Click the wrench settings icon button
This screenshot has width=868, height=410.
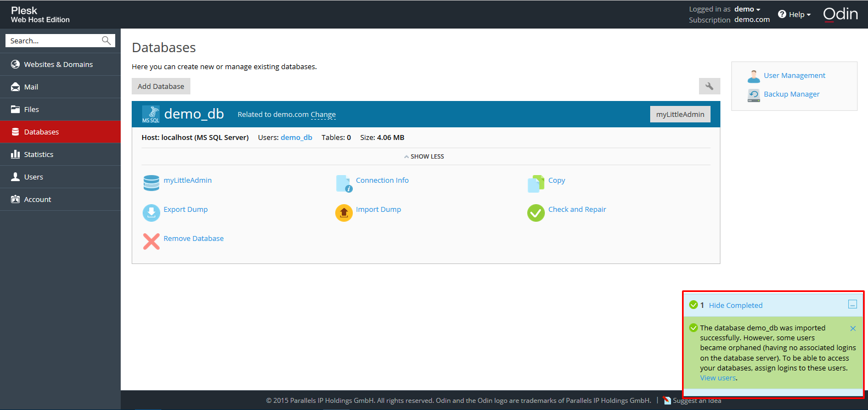click(x=709, y=86)
